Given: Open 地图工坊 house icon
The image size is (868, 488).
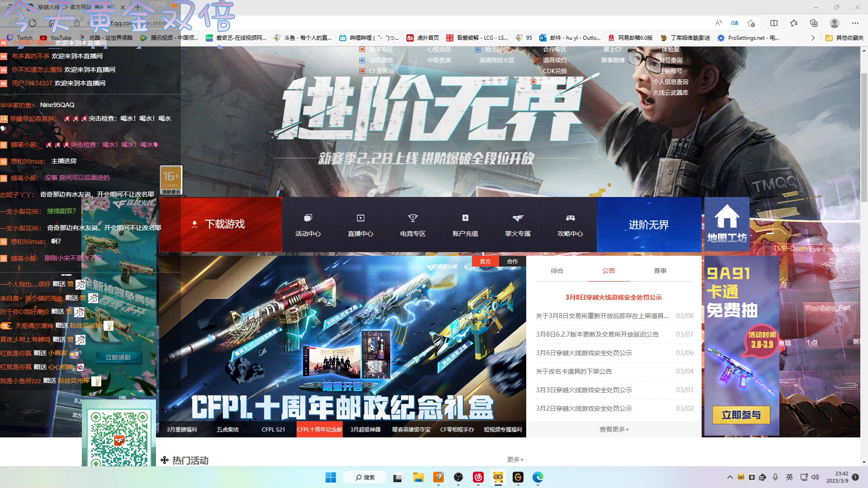Looking at the screenshot, I should tap(726, 224).
